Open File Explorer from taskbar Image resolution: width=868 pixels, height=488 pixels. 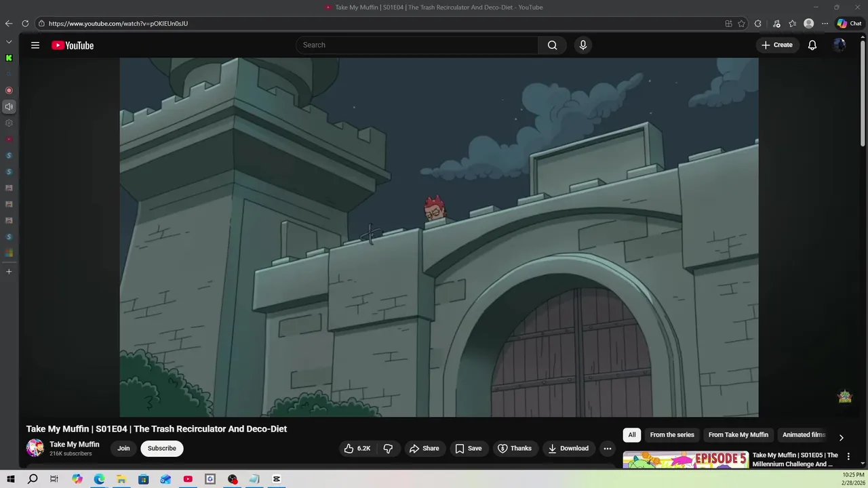121,479
